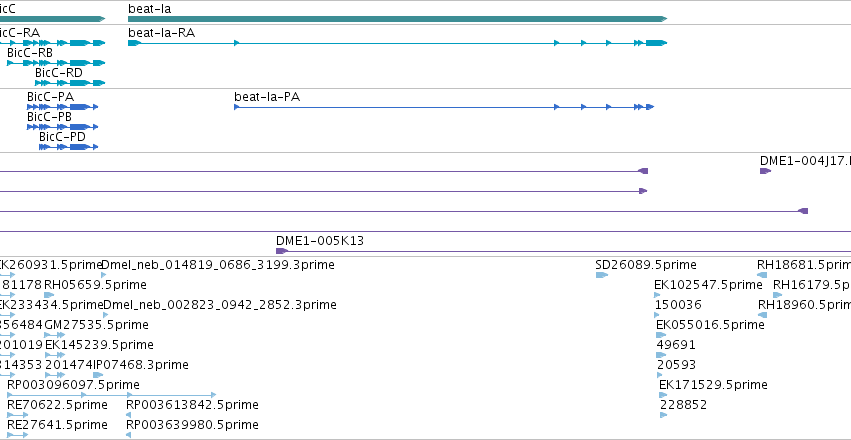Click the IP07468.3prime EST label

click(x=141, y=365)
